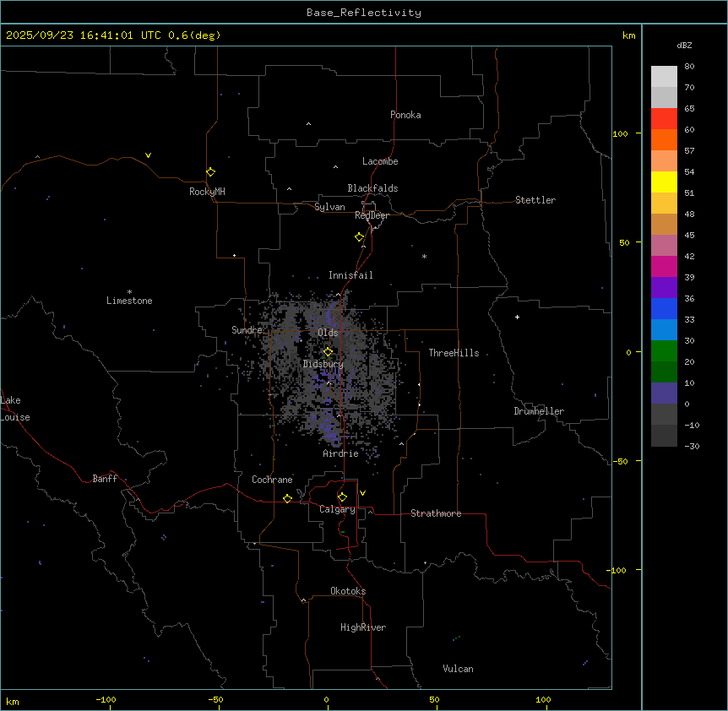This screenshot has width=728, height=711.
Task: Select the white plus marker north of Drumheller
Action: 517,317
